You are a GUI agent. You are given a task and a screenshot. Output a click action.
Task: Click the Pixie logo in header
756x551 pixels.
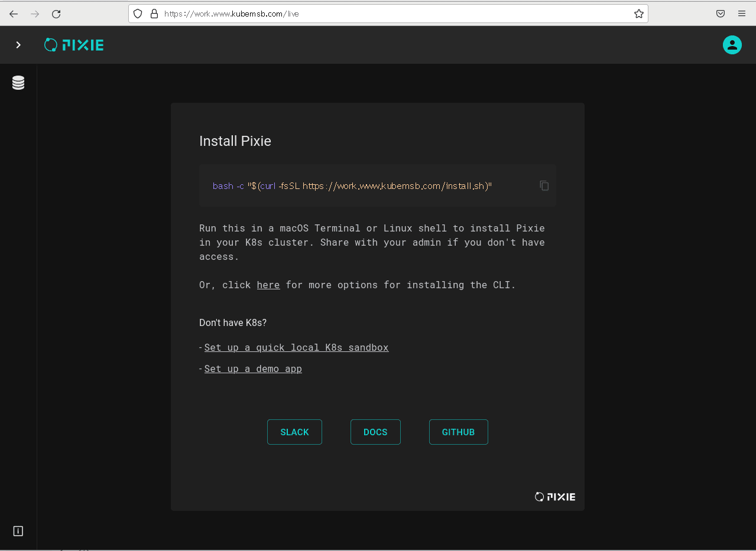click(x=74, y=45)
